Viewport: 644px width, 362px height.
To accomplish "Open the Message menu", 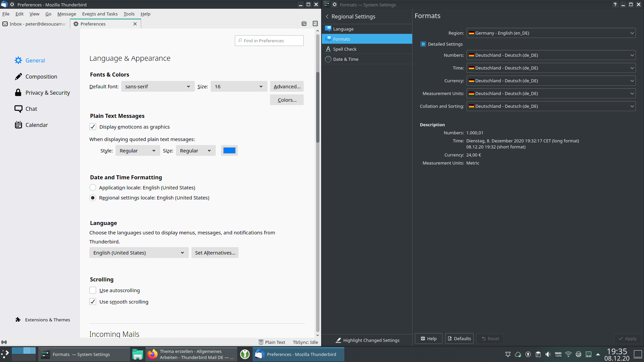I will [x=67, y=14].
